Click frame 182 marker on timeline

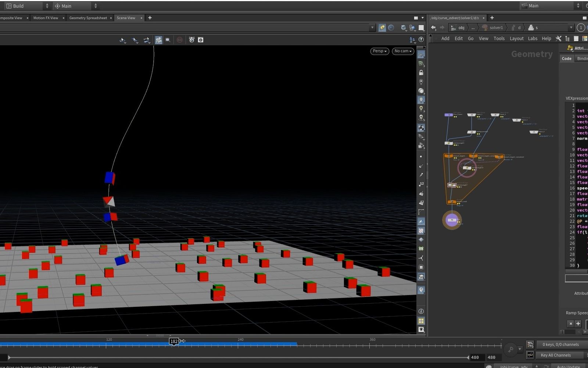click(174, 341)
